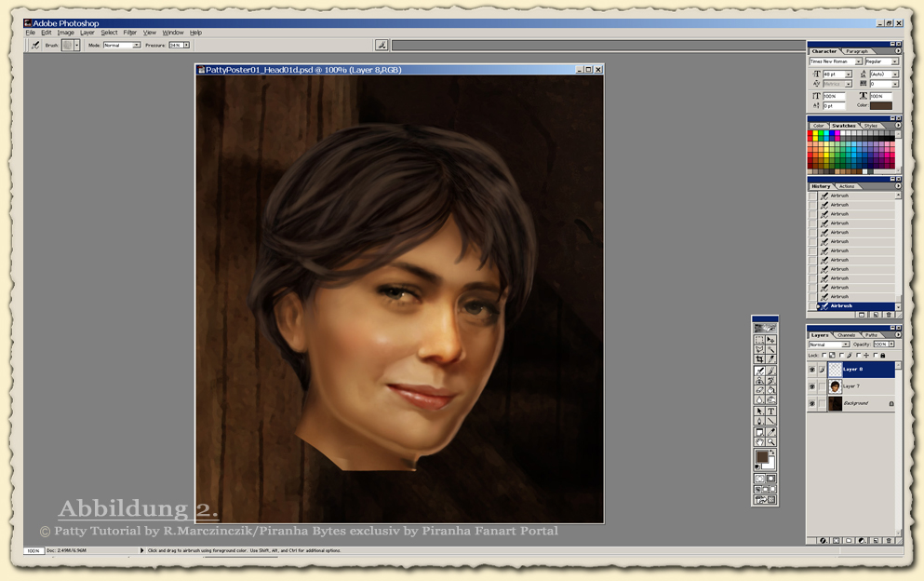Select the Lasso tool

759,349
